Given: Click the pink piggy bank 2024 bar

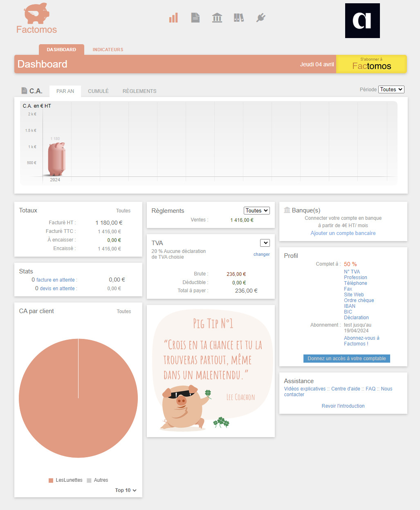Looking at the screenshot, I should pos(56,159).
